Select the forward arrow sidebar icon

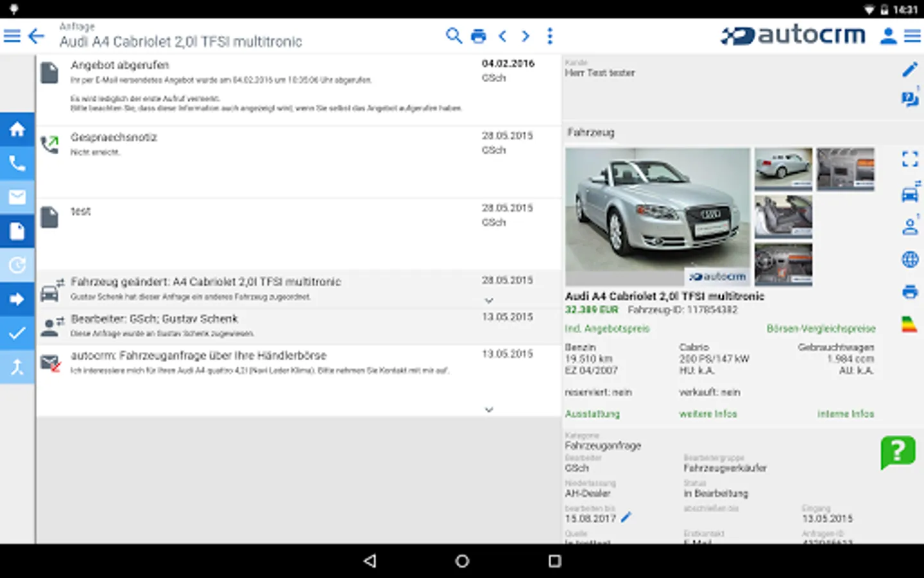point(17,299)
